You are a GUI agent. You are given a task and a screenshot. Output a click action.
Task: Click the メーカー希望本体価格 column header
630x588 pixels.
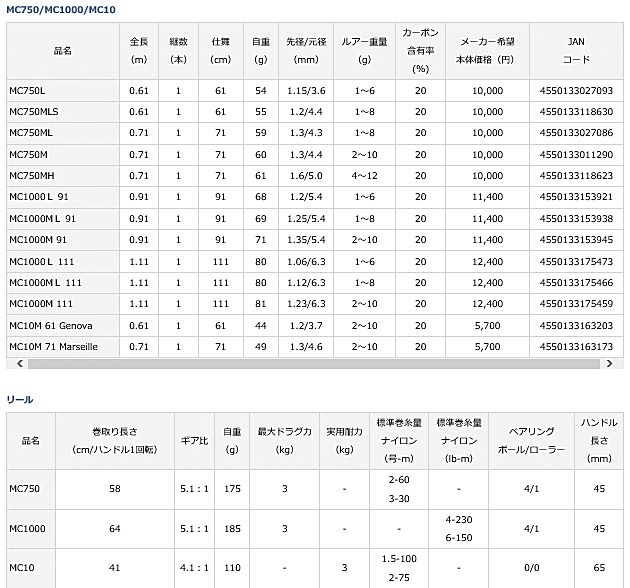[x=487, y=51]
